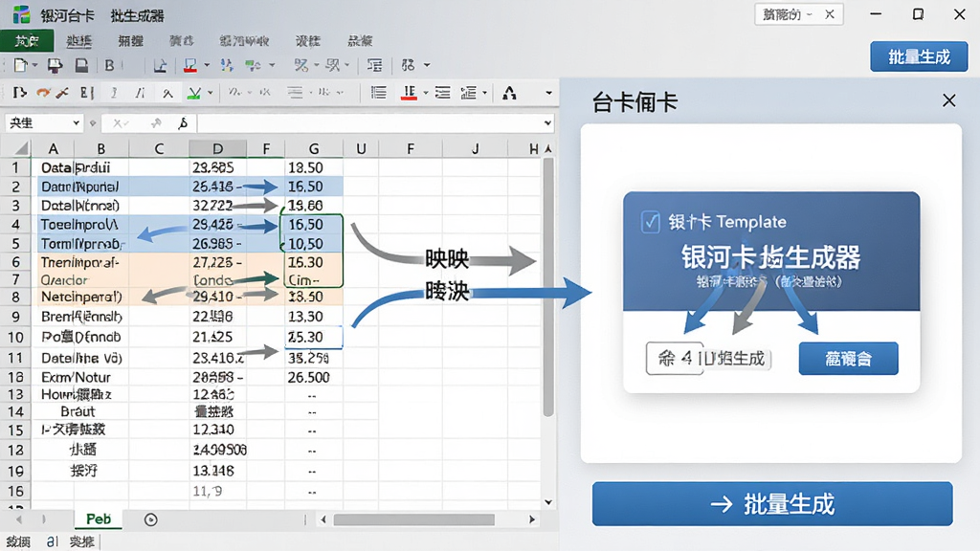This screenshot has height=551, width=980.
Task: Select column D header
Action: 217,148
